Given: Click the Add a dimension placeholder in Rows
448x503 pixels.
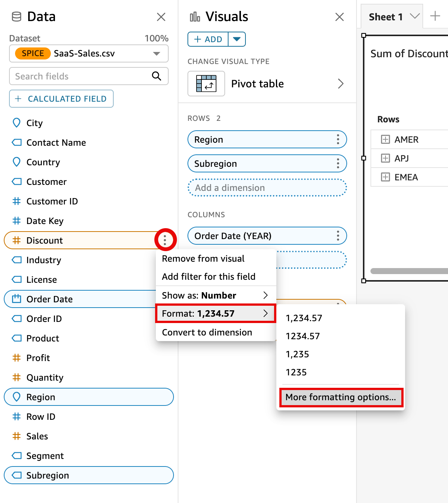Looking at the screenshot, I should coord(267,187).
